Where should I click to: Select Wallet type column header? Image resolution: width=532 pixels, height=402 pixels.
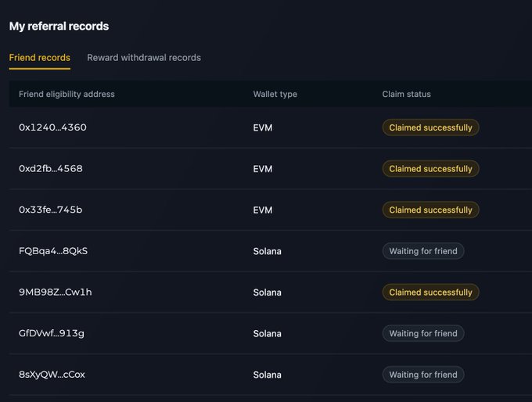click(x=275, y=94)
